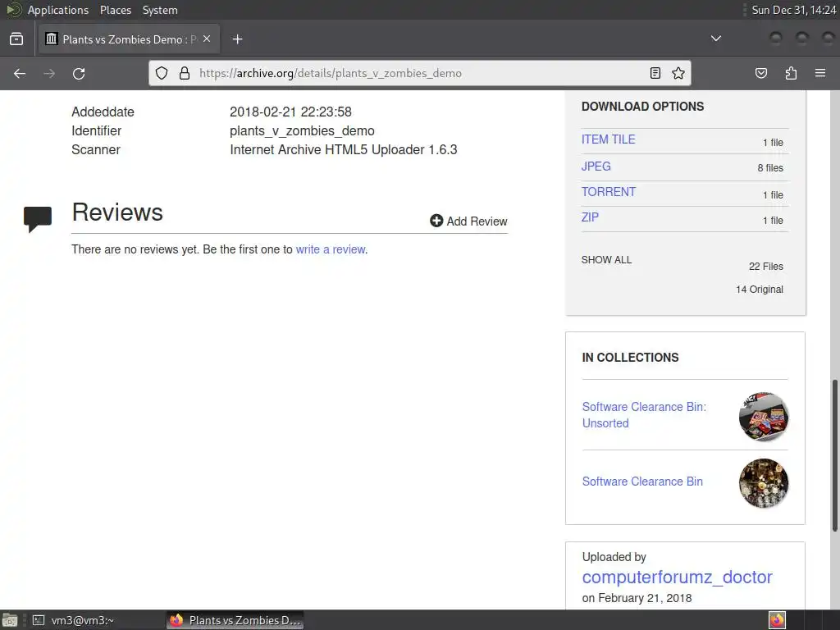
Task: Click the 14 Original count text
Action: (759, 290)
